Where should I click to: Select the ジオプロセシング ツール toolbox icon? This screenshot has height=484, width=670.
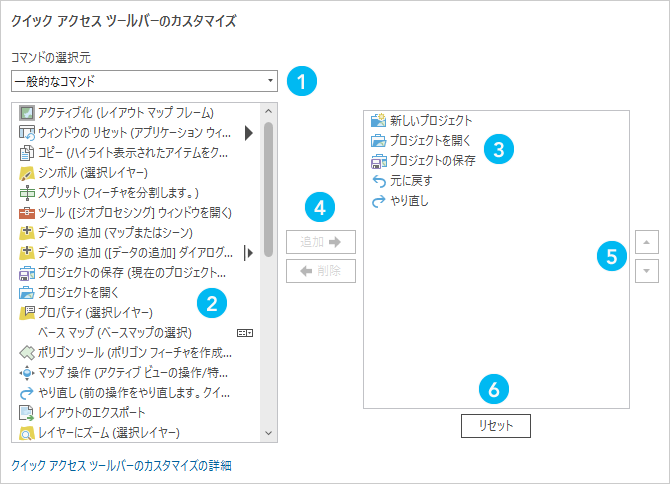click(x=27, y=212)
